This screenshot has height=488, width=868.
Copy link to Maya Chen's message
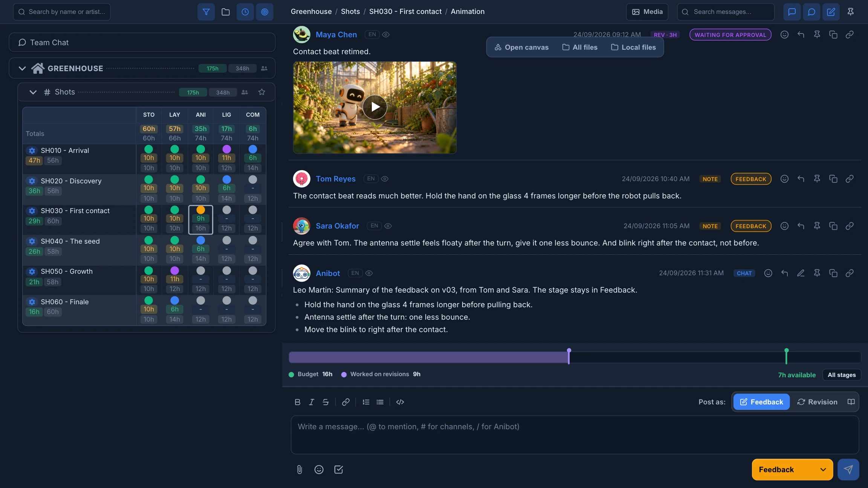pos(849,35)
